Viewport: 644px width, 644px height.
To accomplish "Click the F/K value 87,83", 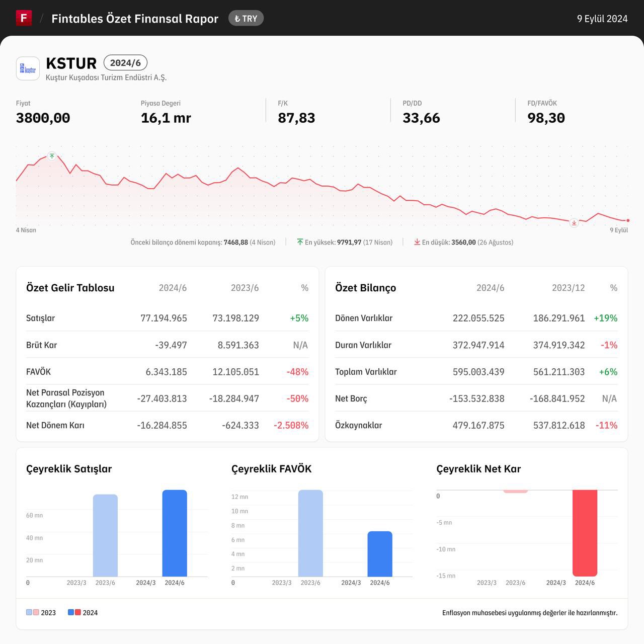I will 296,118.
